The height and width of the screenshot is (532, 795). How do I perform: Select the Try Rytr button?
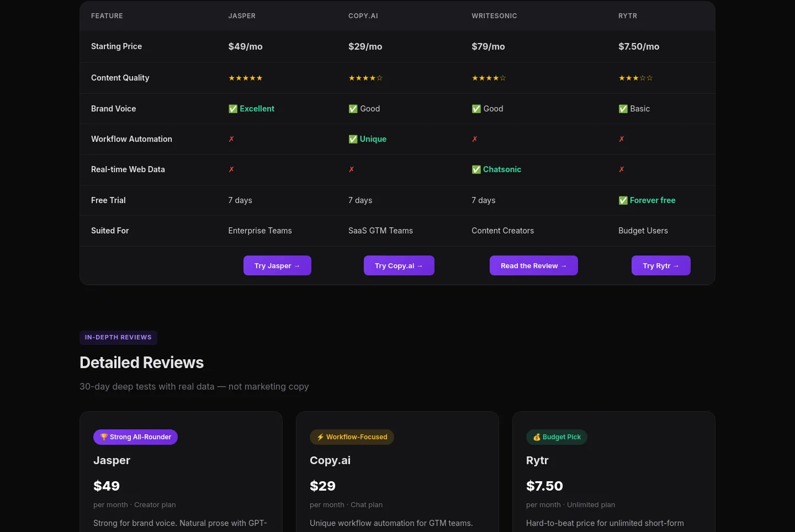click(x=661, y=265)
